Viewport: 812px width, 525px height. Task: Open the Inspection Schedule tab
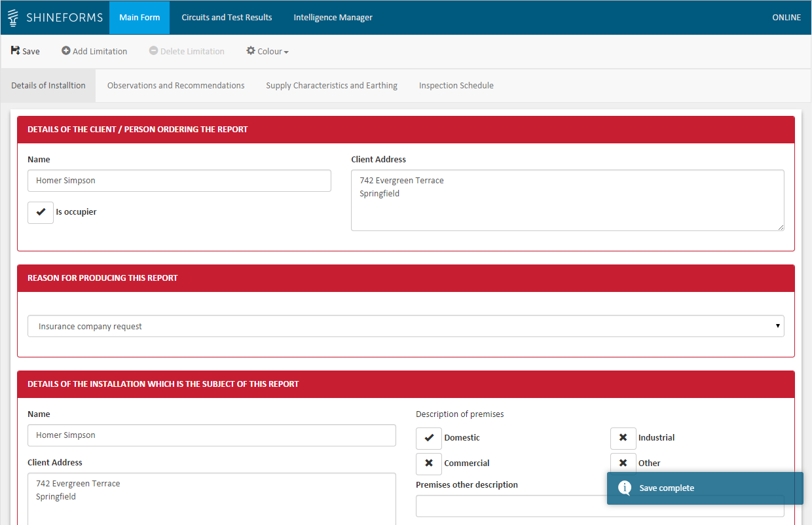(456, 86)
